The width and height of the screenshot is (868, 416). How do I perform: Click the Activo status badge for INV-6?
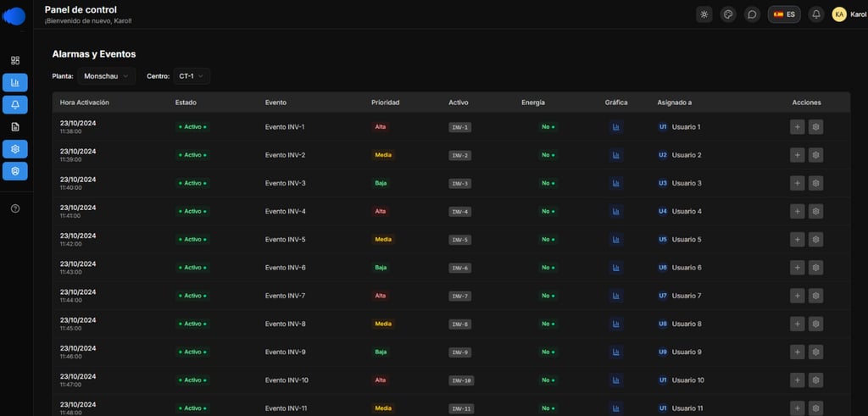[192, 268]
